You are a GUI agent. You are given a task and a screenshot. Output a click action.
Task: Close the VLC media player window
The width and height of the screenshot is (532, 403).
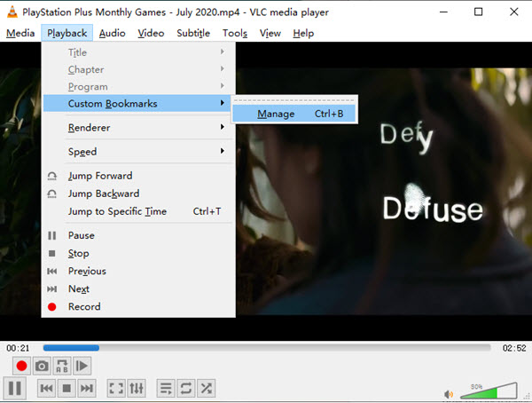pyautogui.click(x=514, y=12)
